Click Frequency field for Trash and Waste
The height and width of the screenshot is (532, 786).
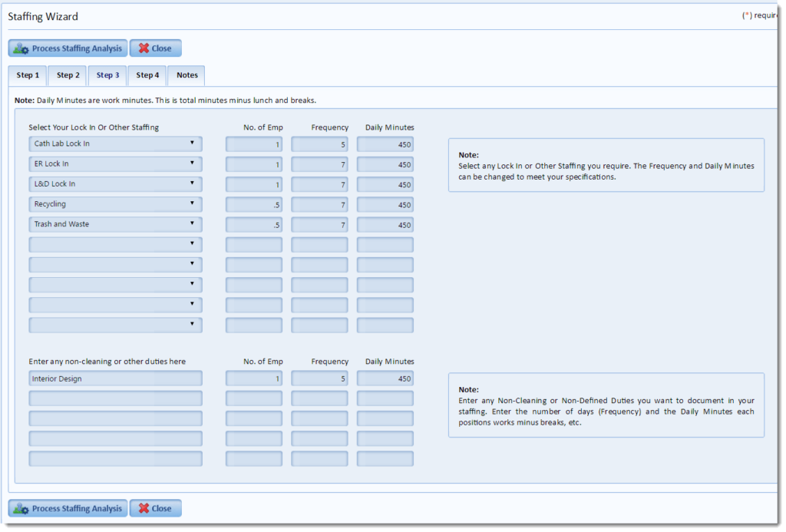(319, 225)
